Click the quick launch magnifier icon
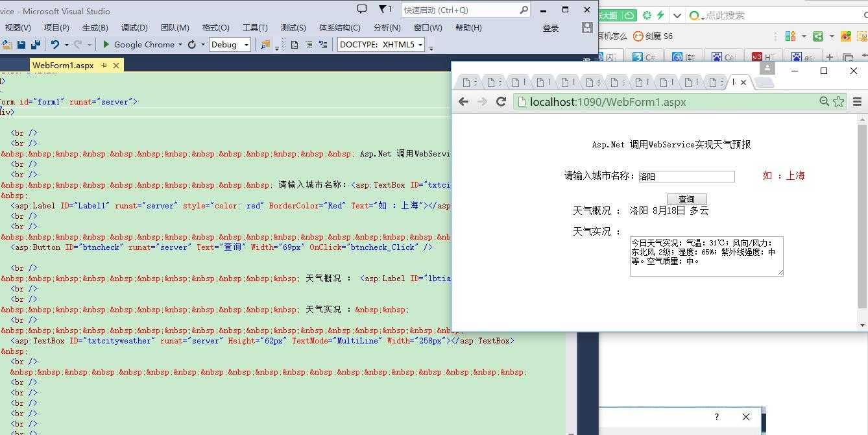 (524, 10)
